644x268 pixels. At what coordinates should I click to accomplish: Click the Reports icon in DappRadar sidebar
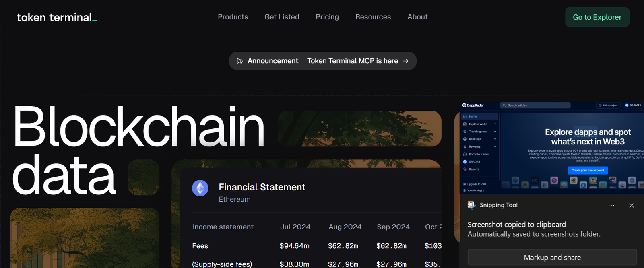point(465,169)
